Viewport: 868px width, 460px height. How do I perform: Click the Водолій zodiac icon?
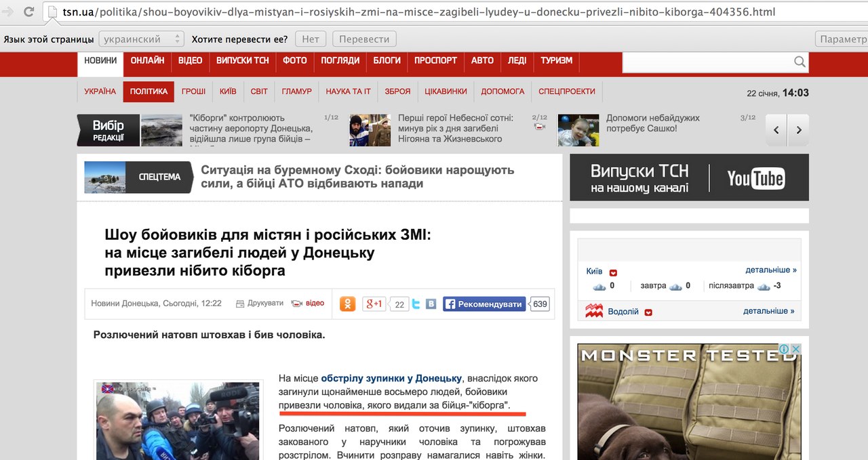[x=594, y=312]
